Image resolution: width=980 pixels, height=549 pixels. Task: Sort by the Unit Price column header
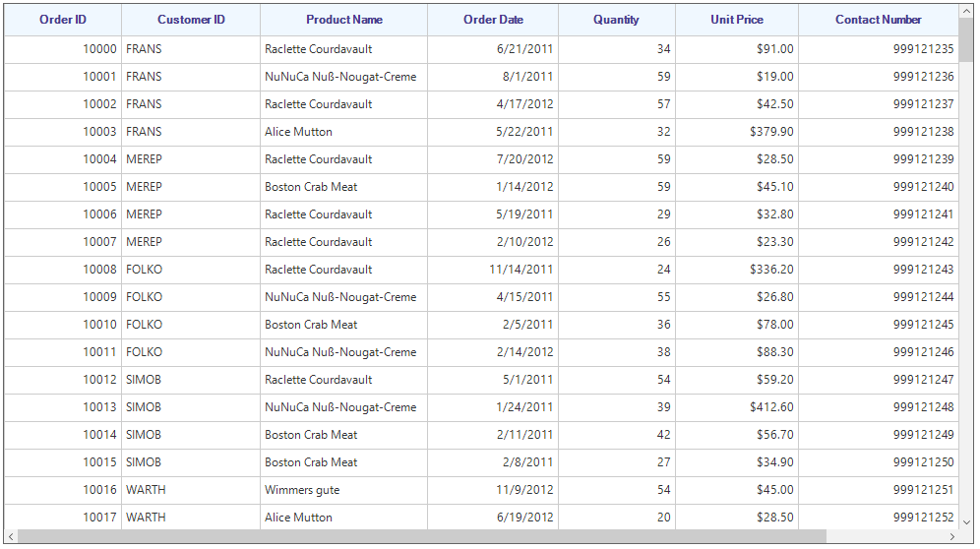[x=737, y=20]
